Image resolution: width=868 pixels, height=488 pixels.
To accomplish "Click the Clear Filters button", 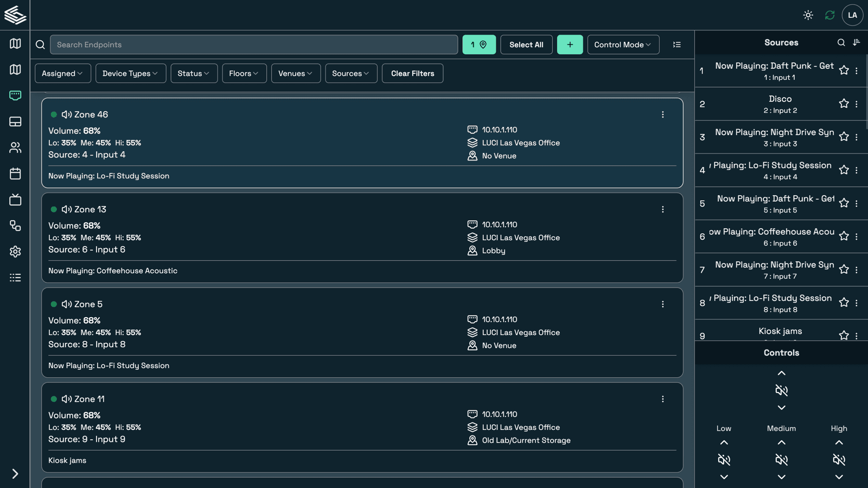I will click(x=412, y=73).
